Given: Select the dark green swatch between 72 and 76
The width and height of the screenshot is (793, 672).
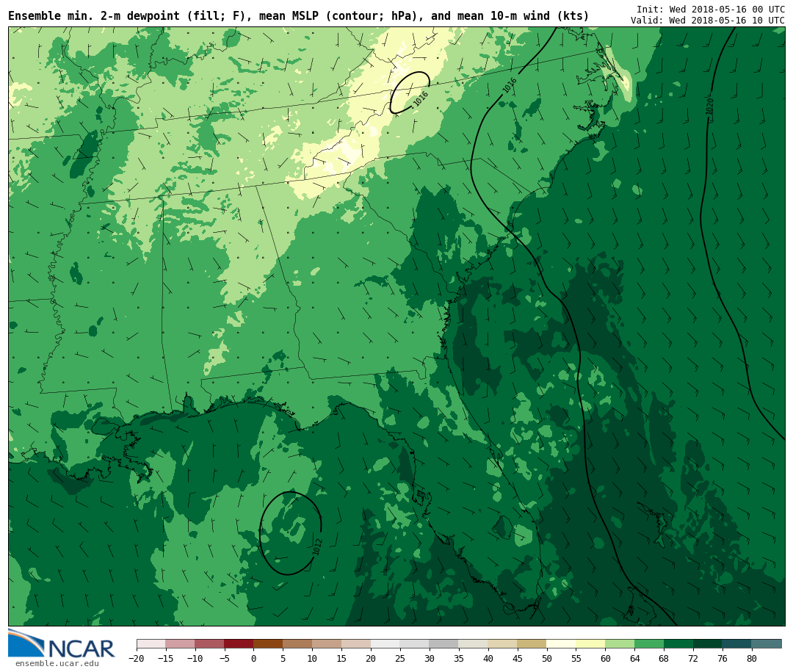Looking at the screenshot, I should (708, 644).
